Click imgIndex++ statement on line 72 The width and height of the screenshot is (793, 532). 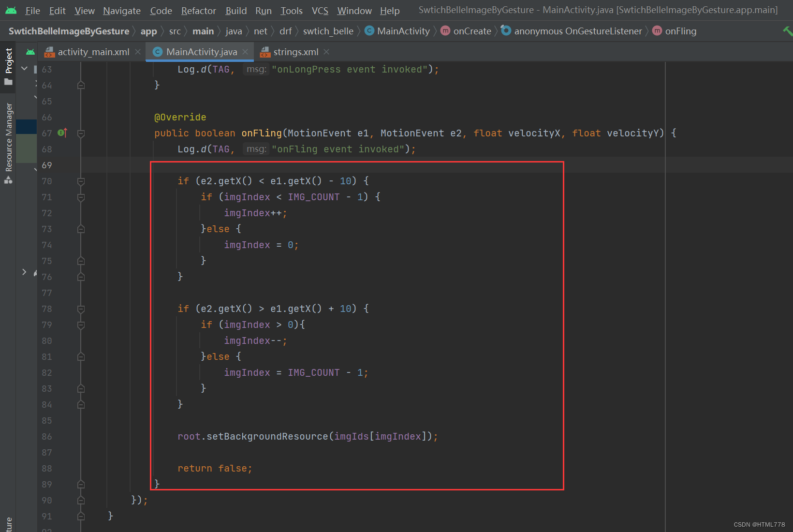(255, 213)
